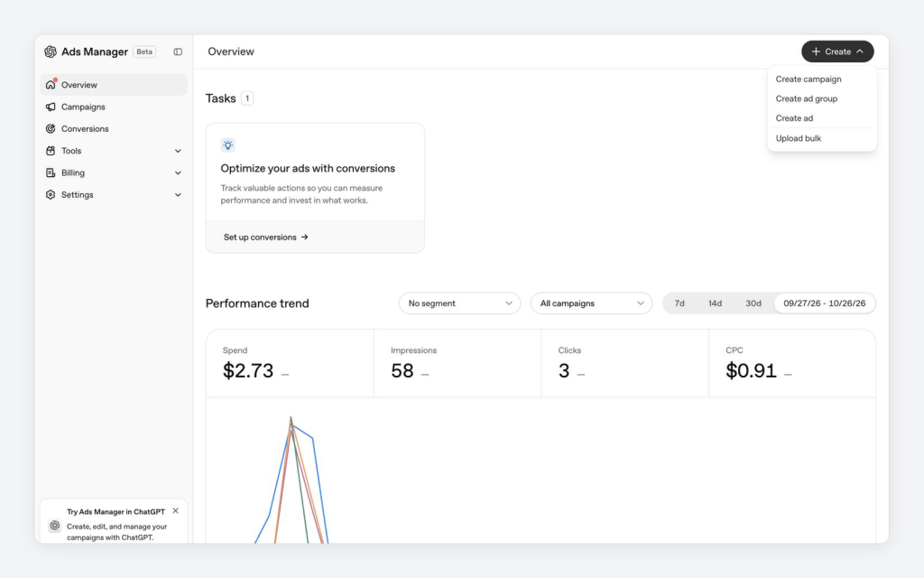Collapse the sidebar with the panel icon
Viewport: 924px width, 578px height.
click(x=178, y=51)
